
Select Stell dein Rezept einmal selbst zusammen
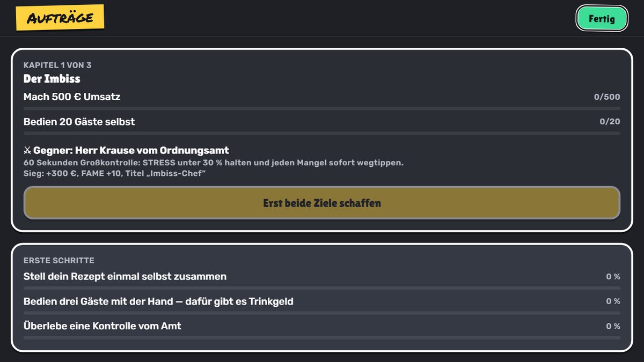tap(125, 277)
